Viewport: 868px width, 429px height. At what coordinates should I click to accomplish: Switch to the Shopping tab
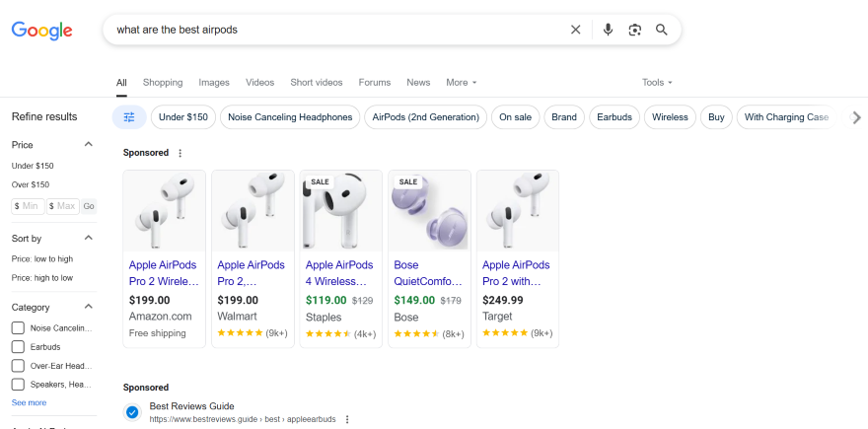coord(163,83)
